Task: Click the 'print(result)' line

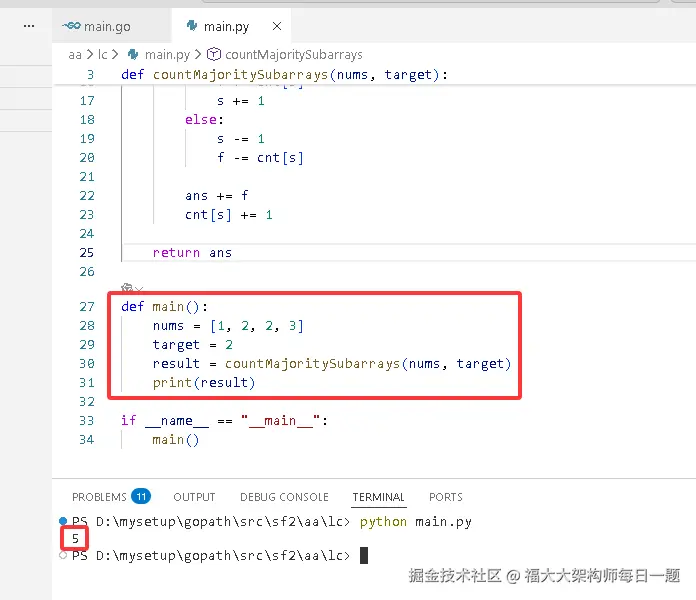Action: [x=204, y=383]
